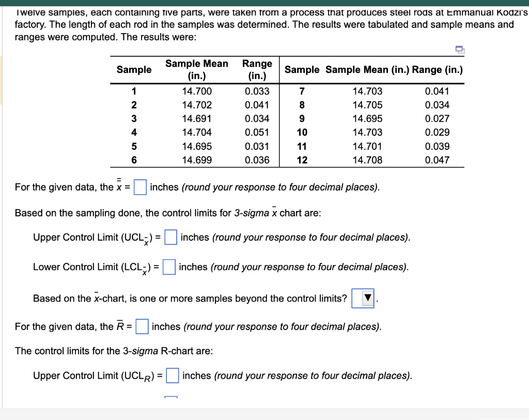
Task: Select the empty x-double-bar answer box
Action: tap(139, 186)
